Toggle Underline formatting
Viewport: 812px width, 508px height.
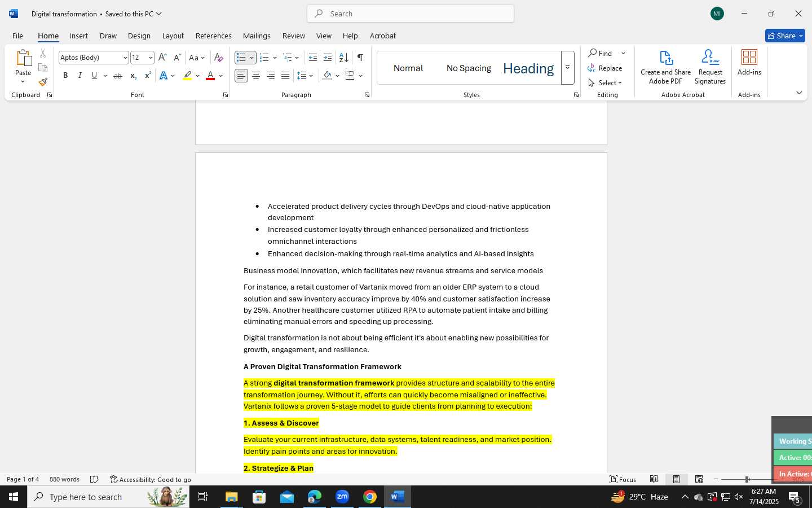point(95,76)
